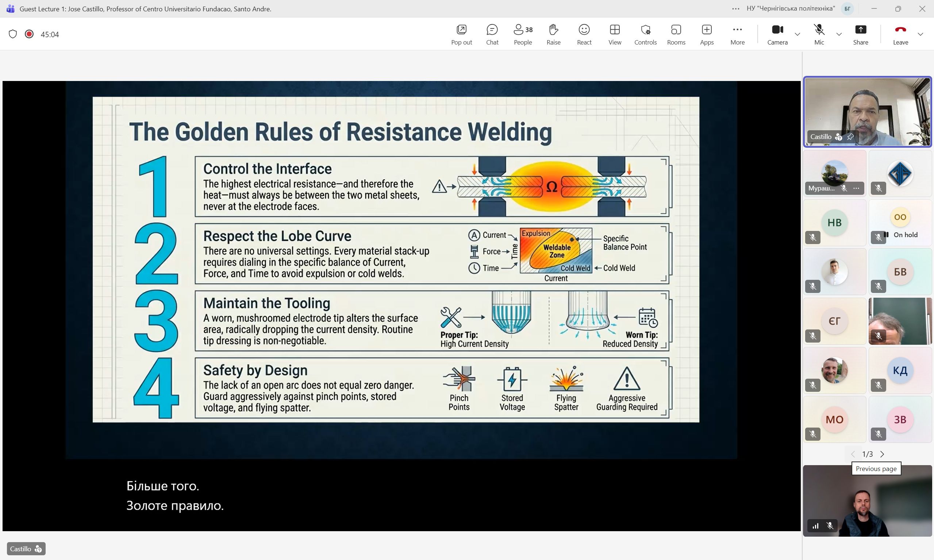
Task: Unpin the Castillo video tile
Action: [x=850, y=137]
